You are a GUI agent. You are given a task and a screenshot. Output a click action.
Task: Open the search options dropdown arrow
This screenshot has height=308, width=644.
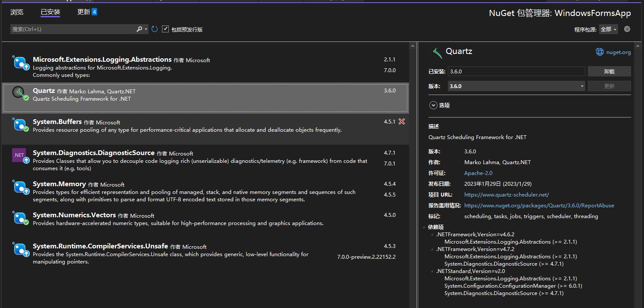[146, 29]
